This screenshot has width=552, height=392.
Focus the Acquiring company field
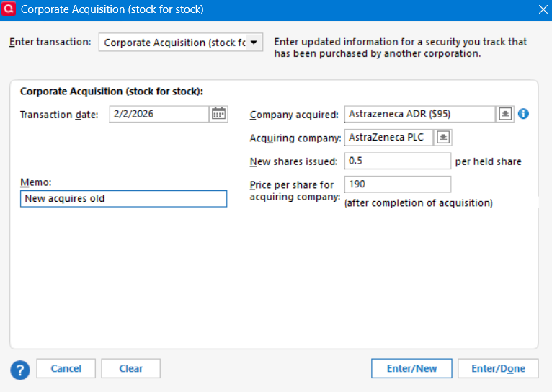coord(389,137)
